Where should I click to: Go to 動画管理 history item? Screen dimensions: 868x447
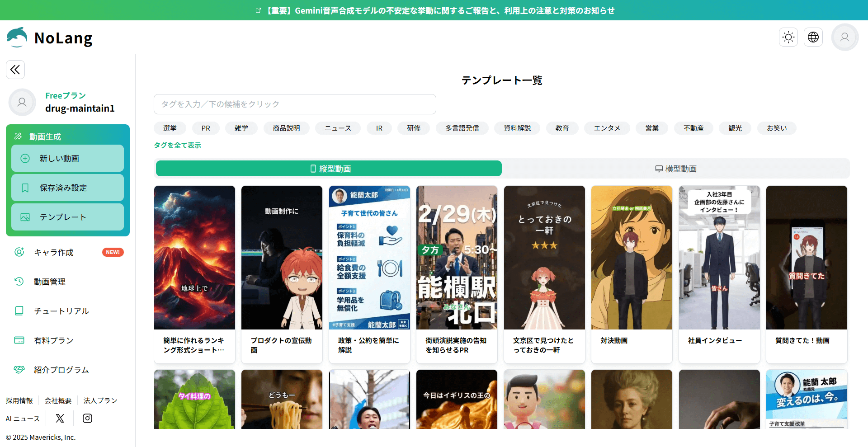[50, 282]
